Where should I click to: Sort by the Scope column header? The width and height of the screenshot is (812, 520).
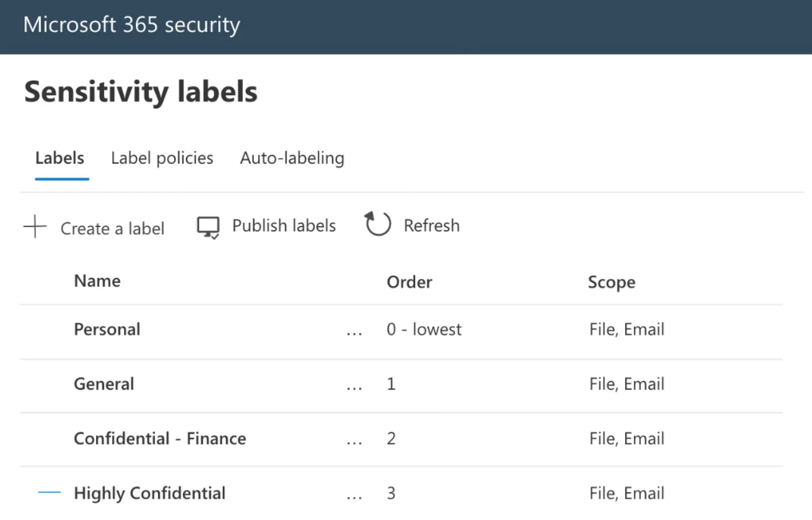tap(611, 283)
